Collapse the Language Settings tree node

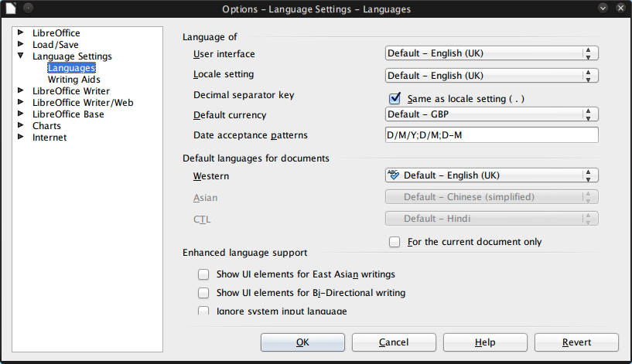[21, 56]
